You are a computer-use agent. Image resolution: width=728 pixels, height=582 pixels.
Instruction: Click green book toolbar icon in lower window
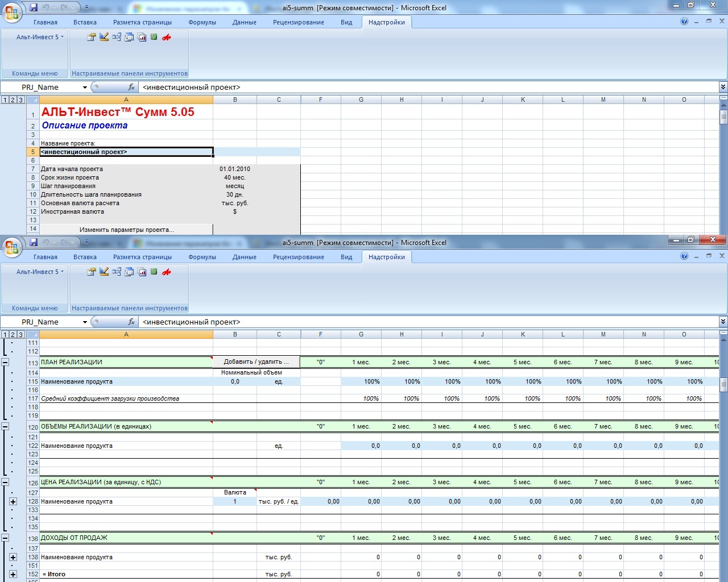click(154, 272)
